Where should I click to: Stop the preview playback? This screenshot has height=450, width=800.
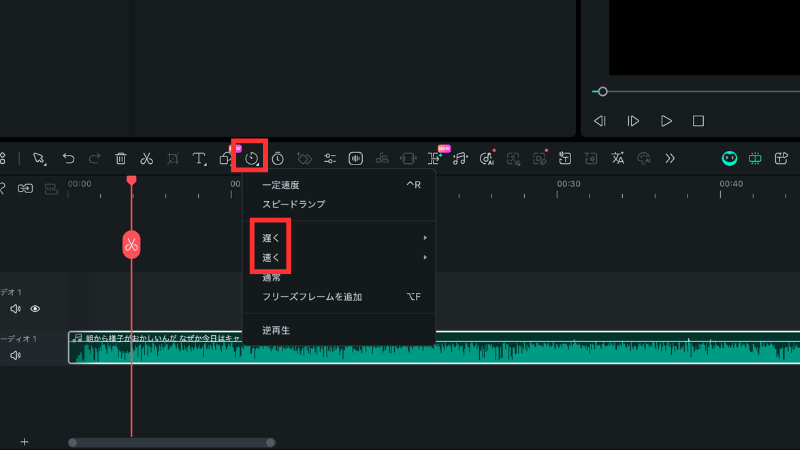pyautogui.click(x=698, y=121)
